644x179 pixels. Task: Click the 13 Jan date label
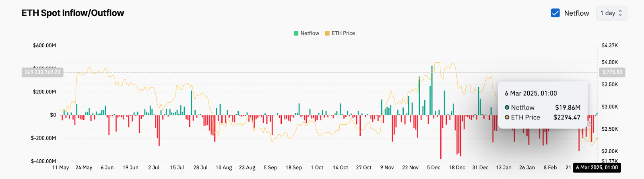point(504,167)
